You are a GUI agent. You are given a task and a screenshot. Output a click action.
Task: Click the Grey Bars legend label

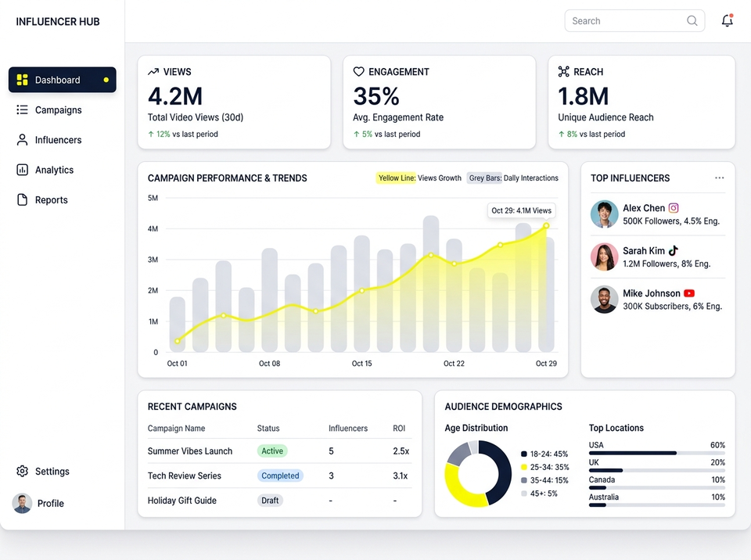(485, 178)
